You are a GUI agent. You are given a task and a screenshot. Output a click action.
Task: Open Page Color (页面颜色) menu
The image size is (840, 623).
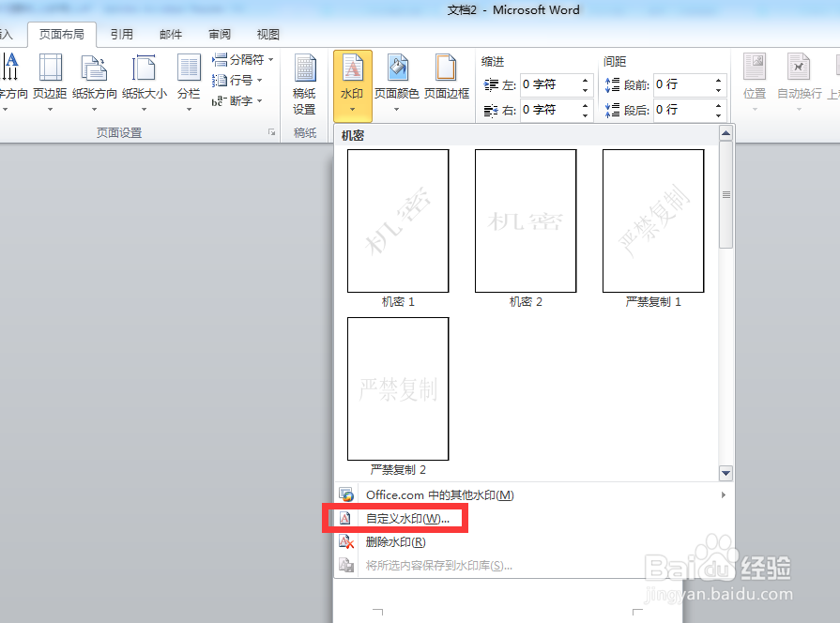click(x=396, y=83)
